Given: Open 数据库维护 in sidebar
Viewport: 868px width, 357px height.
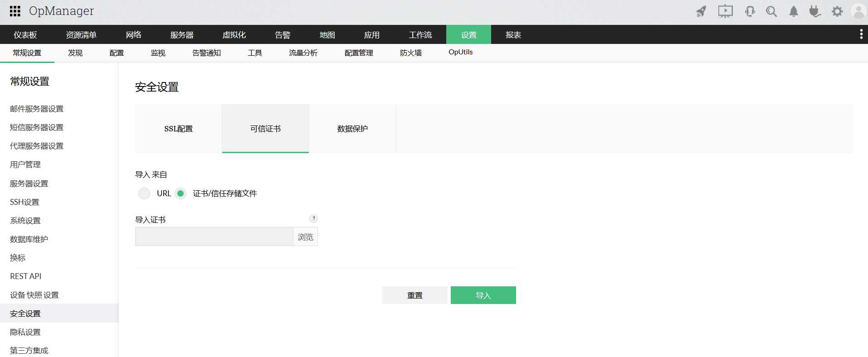Looking at the screenshot, I should click(29, 239).
